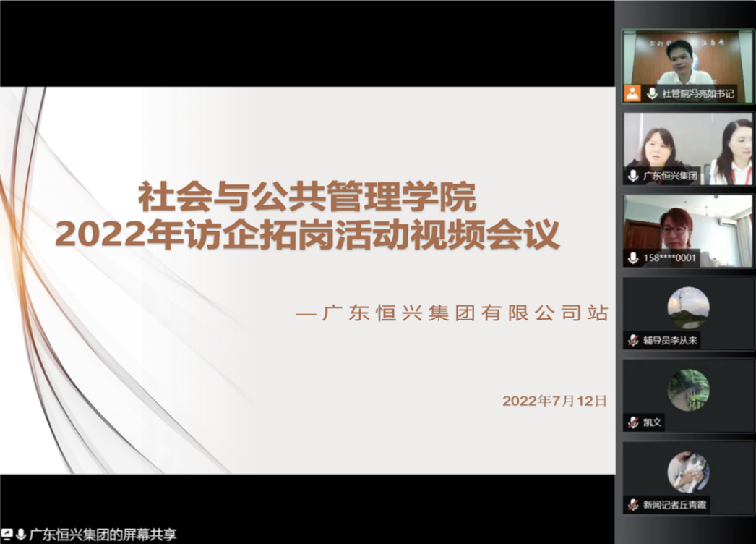756x544 pixels.
Task: Click the slide title 社会与公共管理学院
Action: click(x=308, y=195)
